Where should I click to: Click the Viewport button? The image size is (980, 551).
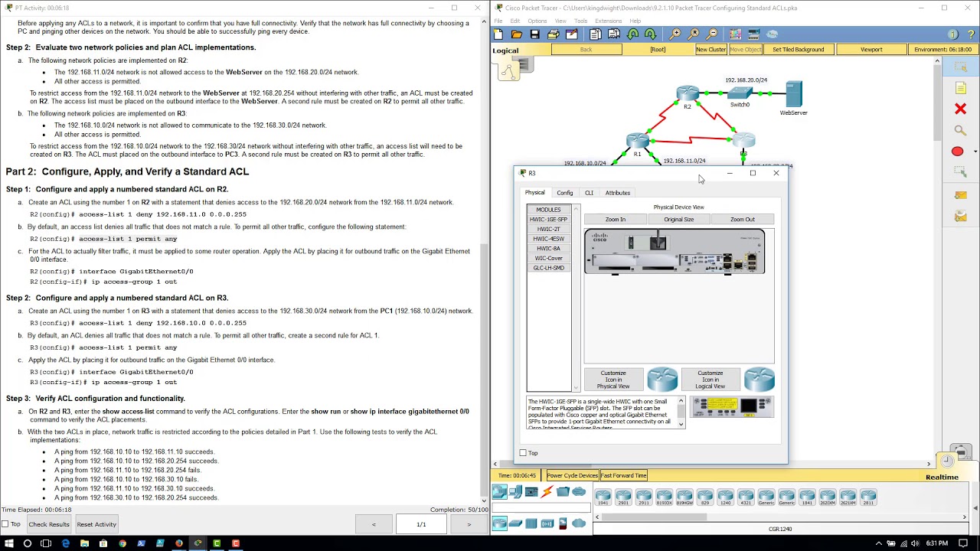tap(871, 50)
